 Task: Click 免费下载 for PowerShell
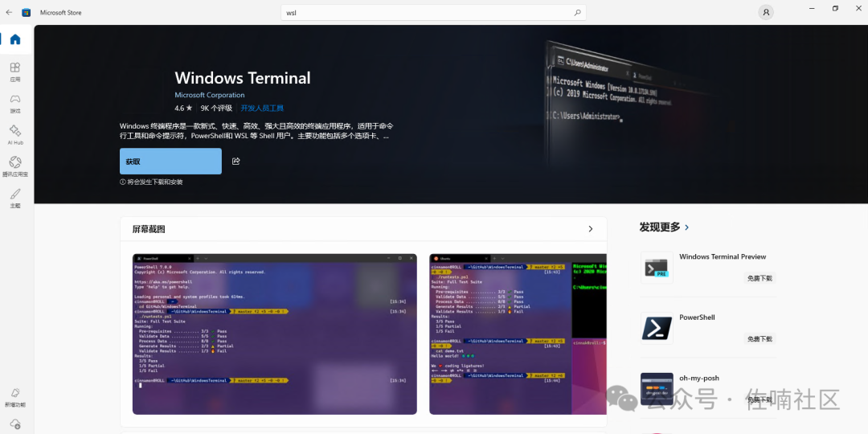tap(759, 338)
